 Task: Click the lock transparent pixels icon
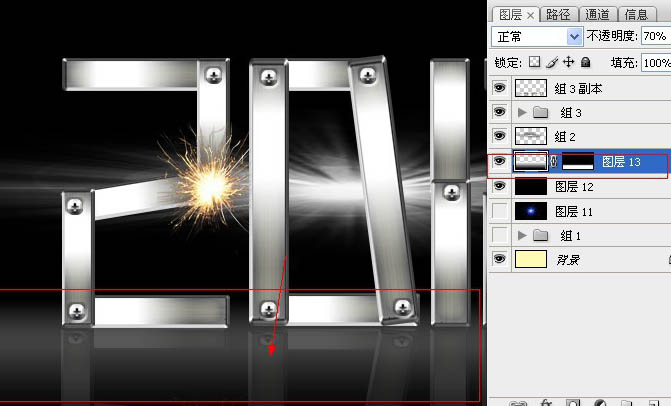click(x=531, y=62)
